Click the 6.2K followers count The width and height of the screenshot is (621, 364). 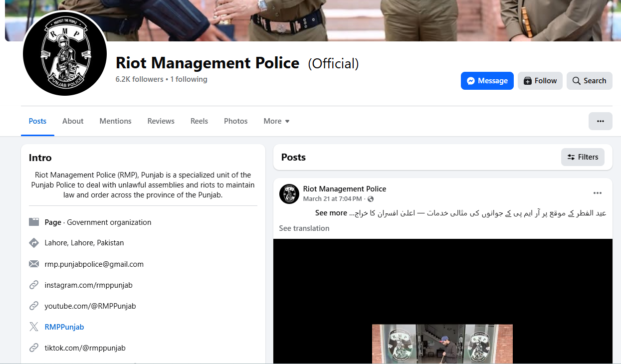140,79
